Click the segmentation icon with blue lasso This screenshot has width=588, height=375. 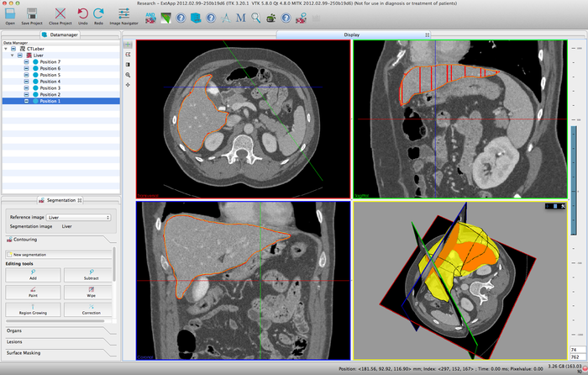tap(301, 18)
